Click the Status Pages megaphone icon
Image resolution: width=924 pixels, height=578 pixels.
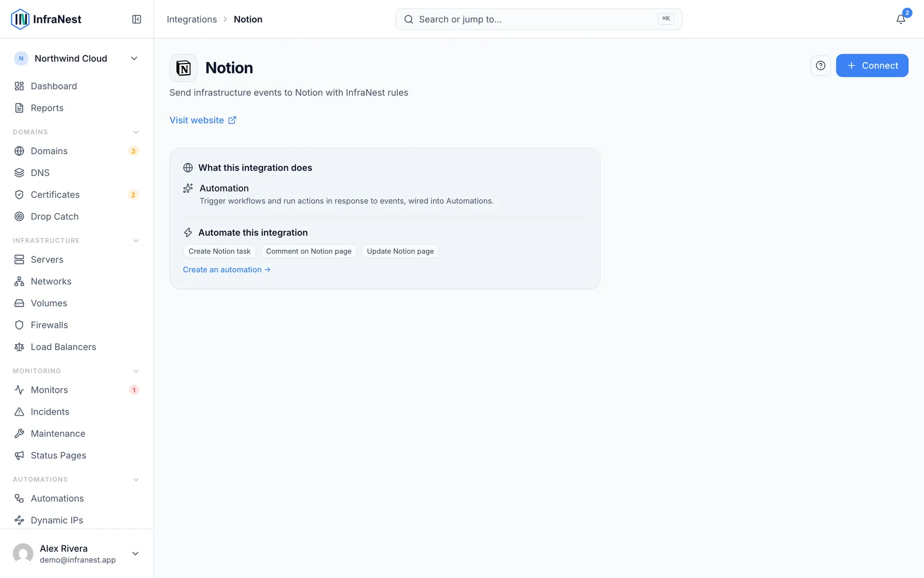[19, 455]
